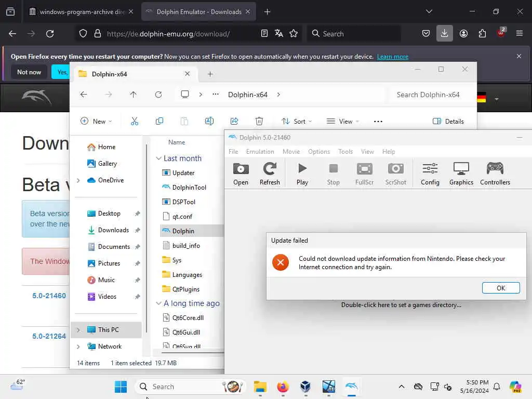
Task: Open the Firefox hamburger menu
Action: pyautogui.click(x=519, y=34)
